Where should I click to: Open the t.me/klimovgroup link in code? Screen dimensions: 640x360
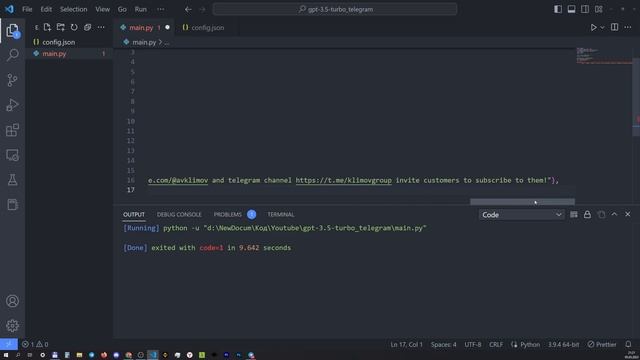pyautogui.click(x=343, y=180)
